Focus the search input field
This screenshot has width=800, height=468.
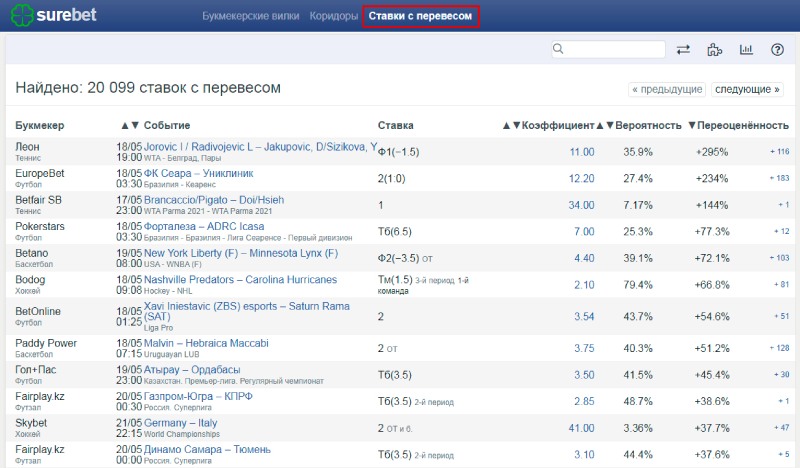pyautogui.click(x=608, y=49)
